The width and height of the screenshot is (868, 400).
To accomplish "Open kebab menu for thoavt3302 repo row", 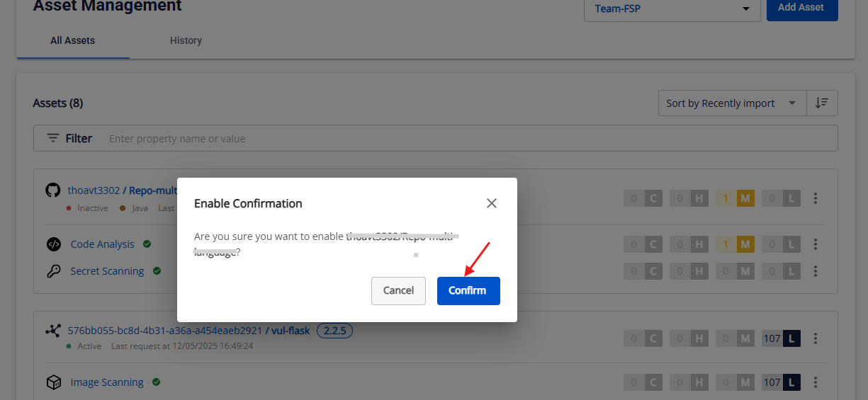I will [816, 198].
